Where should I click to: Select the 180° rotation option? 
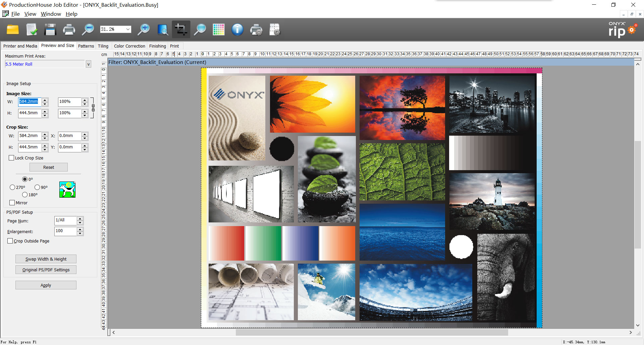coord(25,195)
